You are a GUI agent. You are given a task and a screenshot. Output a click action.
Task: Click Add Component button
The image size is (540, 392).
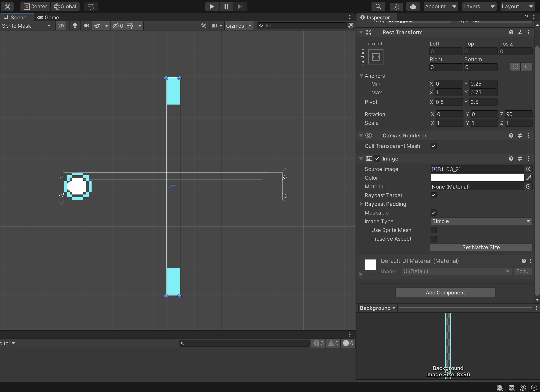tap(445, 292)
